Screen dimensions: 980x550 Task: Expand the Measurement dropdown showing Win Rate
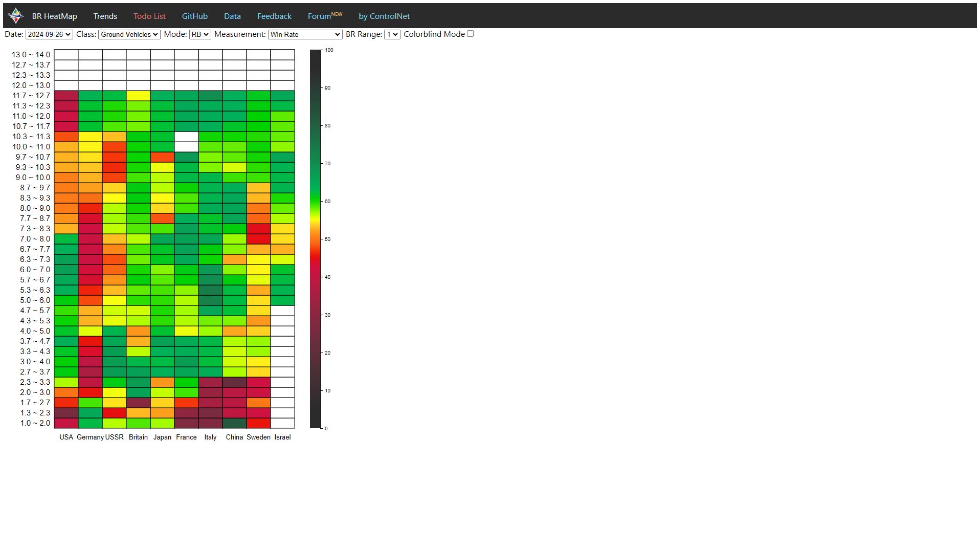click(305, 34)
